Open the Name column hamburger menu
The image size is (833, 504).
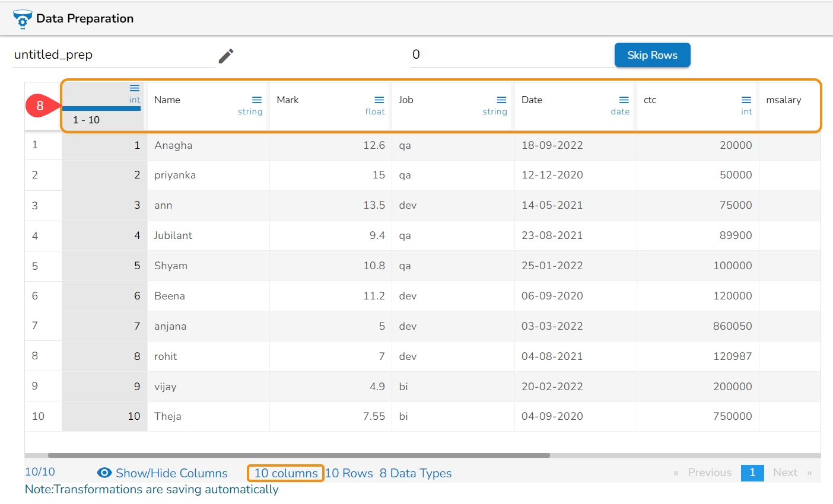(x=257, y=100)
